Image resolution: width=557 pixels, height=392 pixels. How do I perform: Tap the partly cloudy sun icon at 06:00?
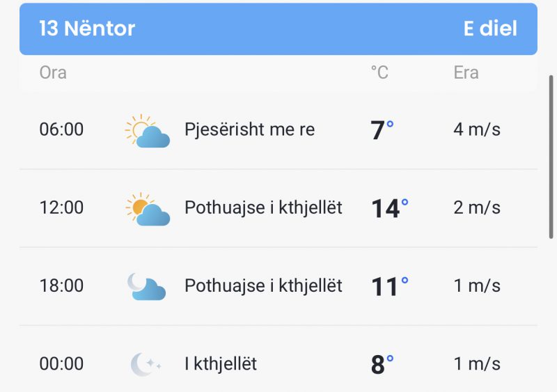pyautogui.click(x=148, y=131)
